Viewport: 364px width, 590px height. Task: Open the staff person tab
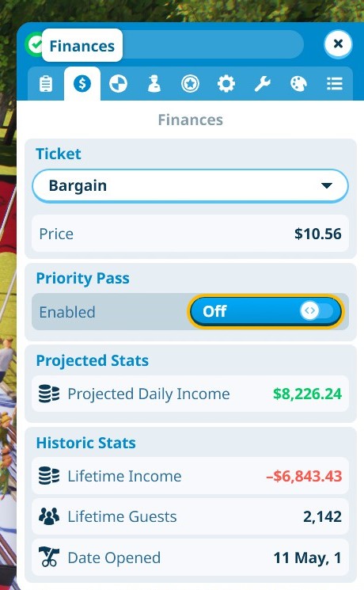point(154,83)
